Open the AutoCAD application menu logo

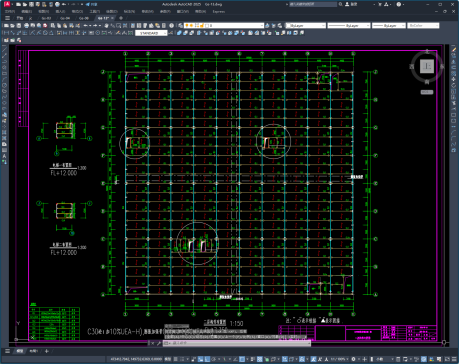[7, 4]
